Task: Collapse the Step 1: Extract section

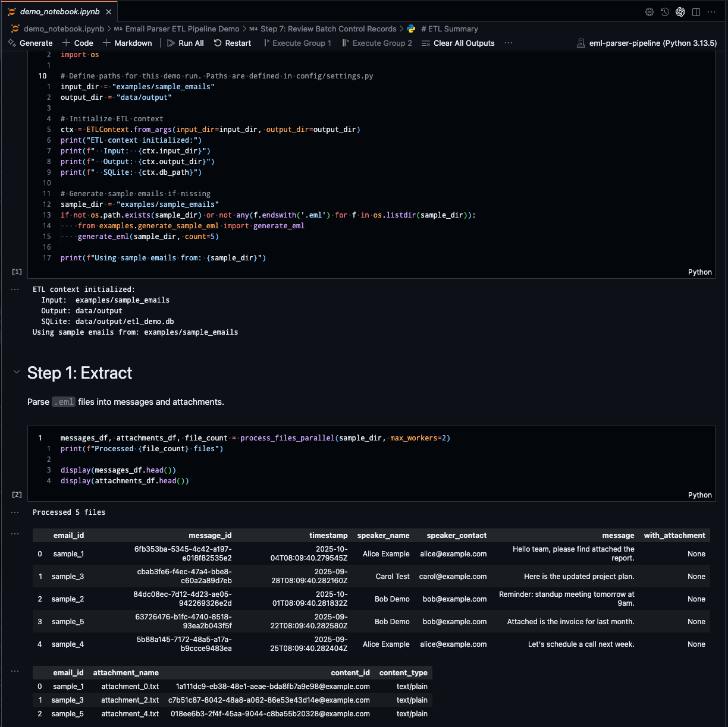Action: pyautogui.click(x=16, y=372)
